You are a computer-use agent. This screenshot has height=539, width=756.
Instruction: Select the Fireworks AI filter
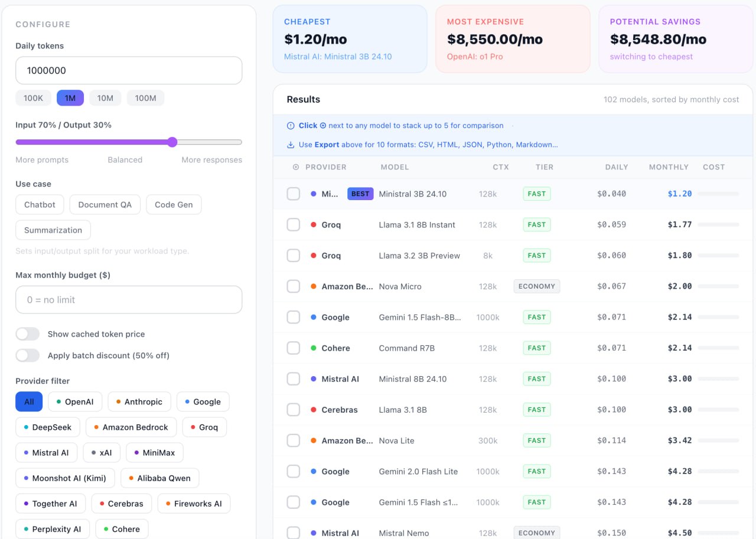pos(194,504)
